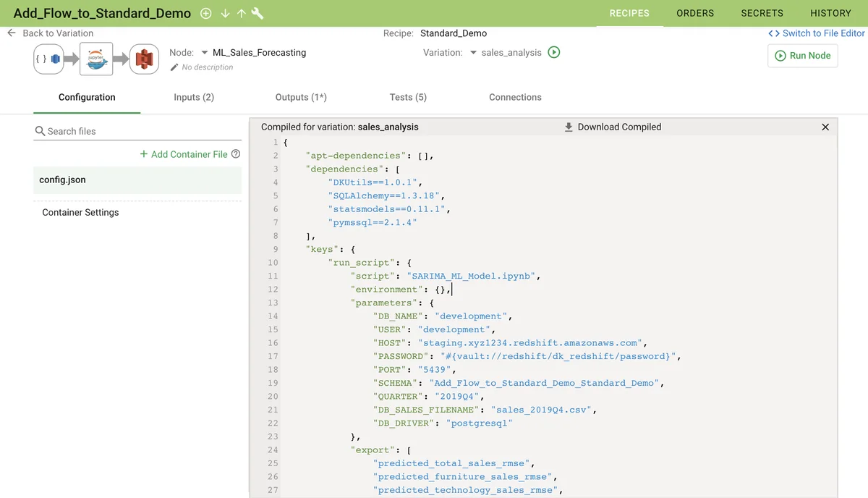This screenshot has height=498, width=868.
Task: Switch to the Connections tab
Action: [x=514, y=96]
